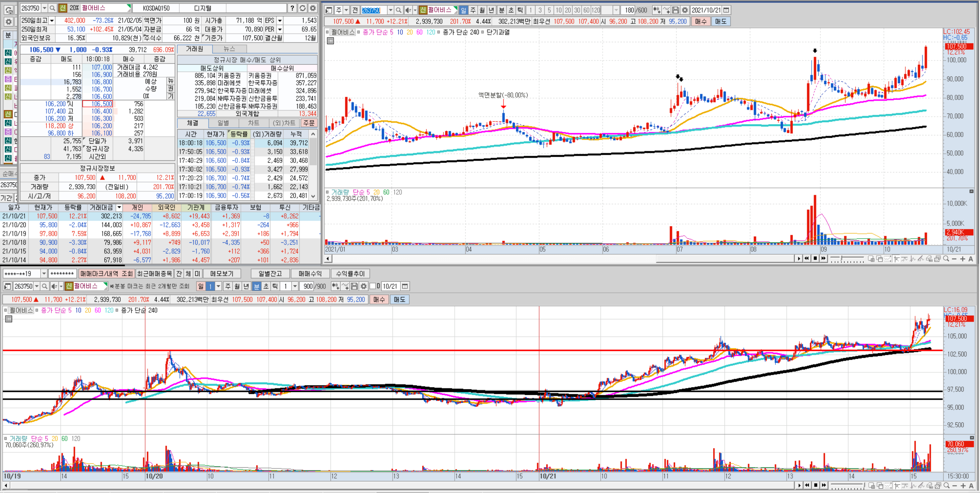Switch to 뉴스 tab
Viewport: 980px width, 493px height.
(x=229, y=49)
